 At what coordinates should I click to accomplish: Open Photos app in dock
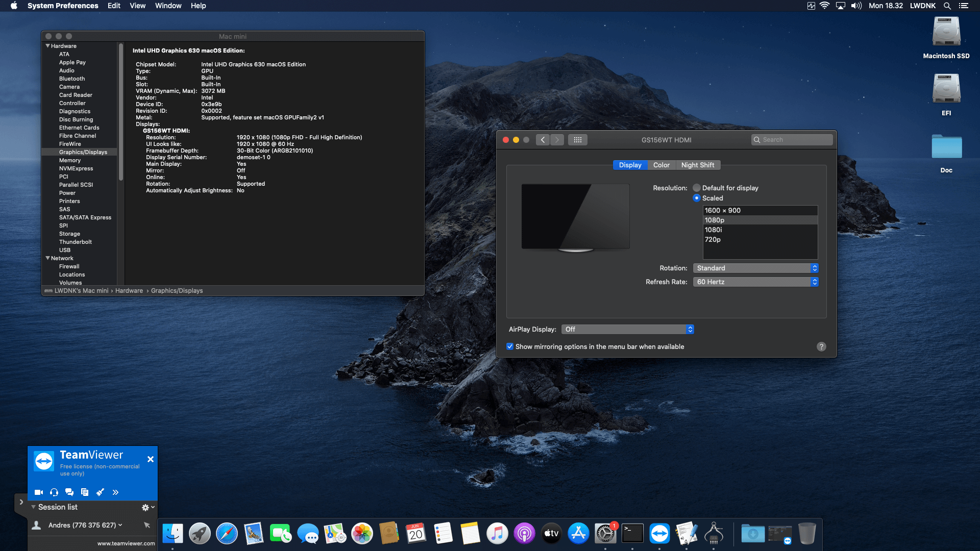[362, 534]
